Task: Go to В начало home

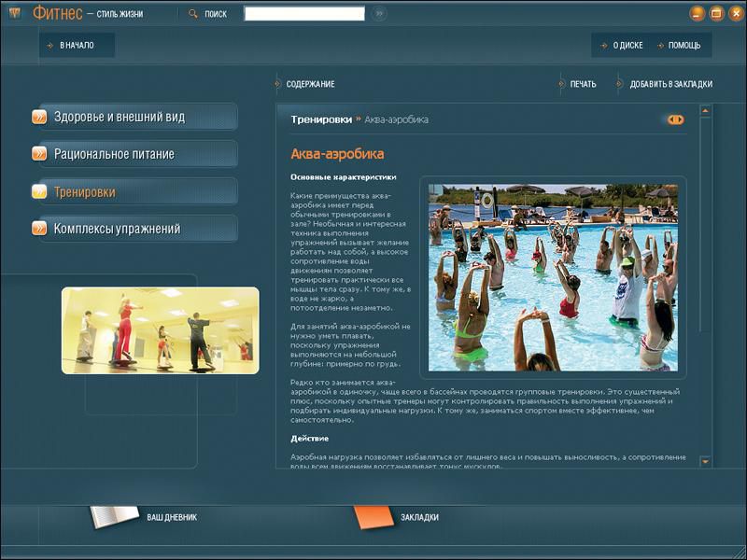Action: pyautogui.click(x=76, y=45)
